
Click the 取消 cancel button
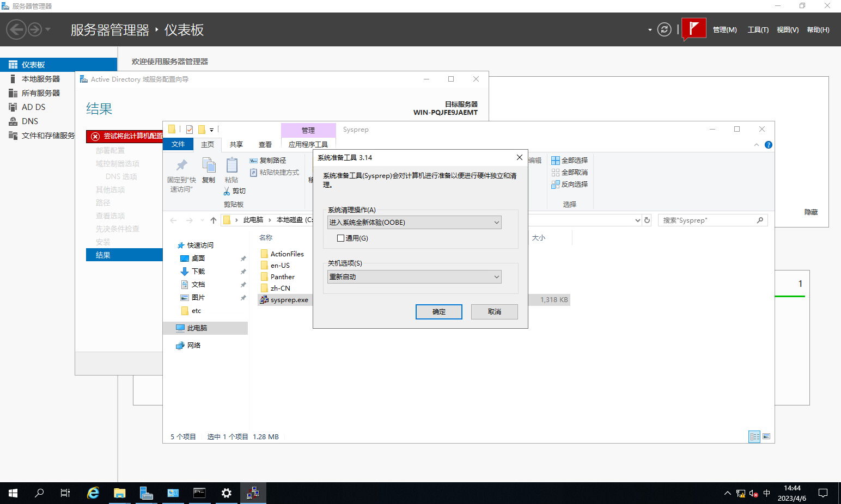(494, 312)
